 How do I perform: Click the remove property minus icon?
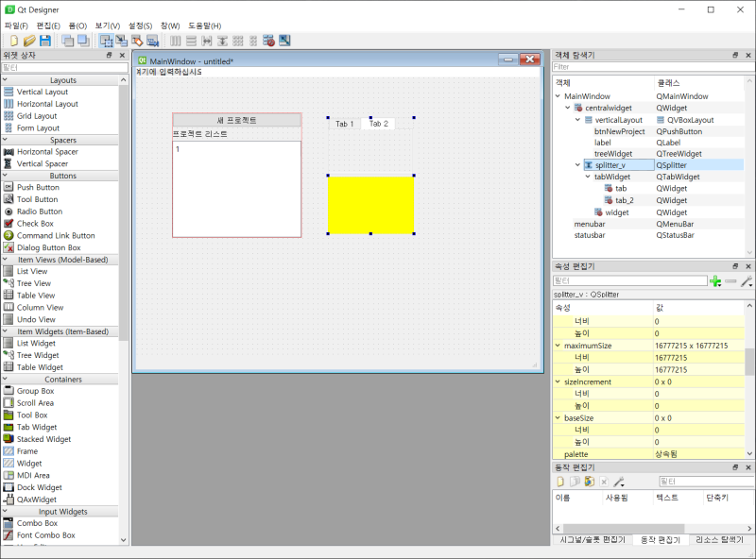tap(730, 281)
